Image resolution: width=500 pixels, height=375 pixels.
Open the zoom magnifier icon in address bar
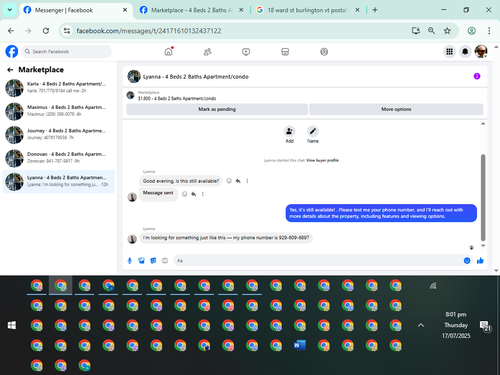tap(431, 31)
